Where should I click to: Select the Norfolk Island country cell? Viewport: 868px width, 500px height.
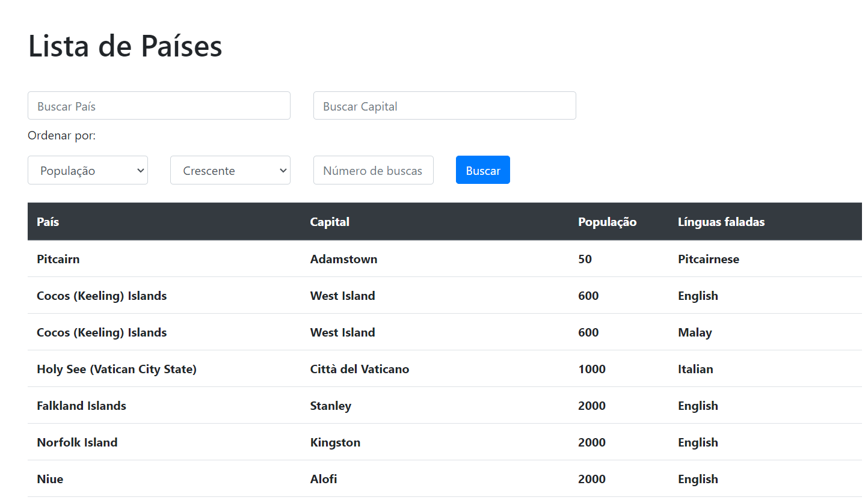pos(77,442)
